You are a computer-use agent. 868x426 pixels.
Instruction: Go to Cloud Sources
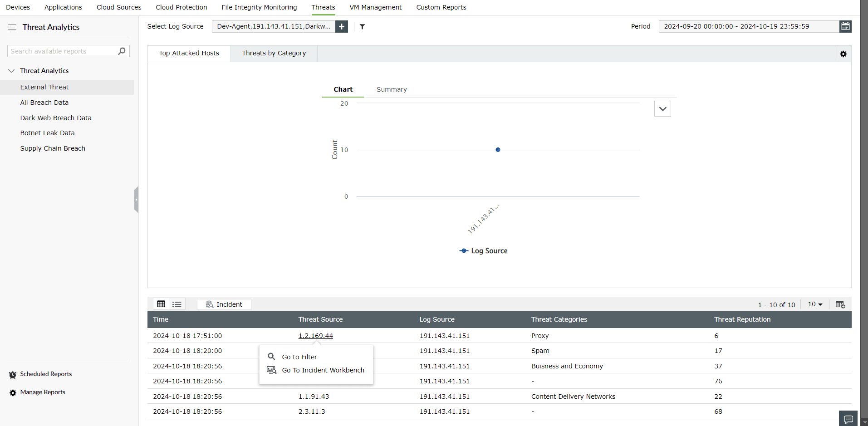119,7
